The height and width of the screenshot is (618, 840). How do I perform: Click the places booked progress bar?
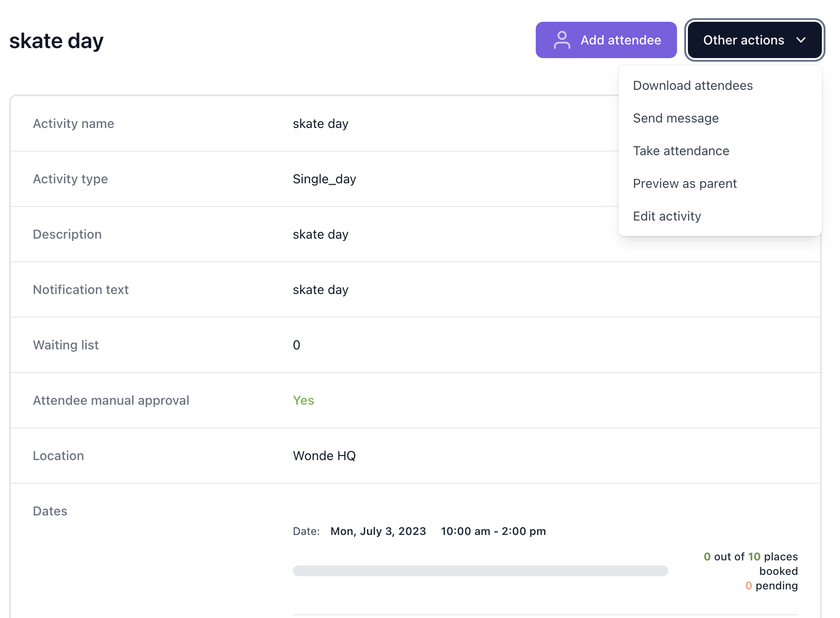pyautogui.click(x=480, y=570)
